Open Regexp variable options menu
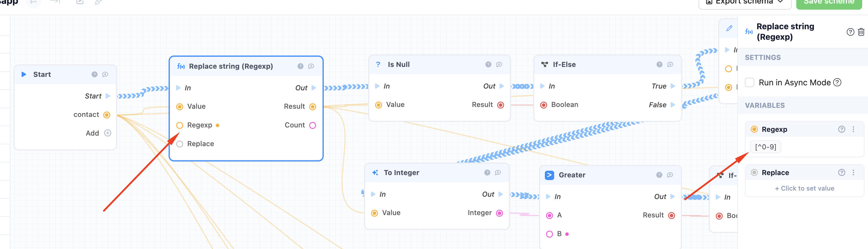868x249 pixels. pyautogui.click(x=853, y=129)
